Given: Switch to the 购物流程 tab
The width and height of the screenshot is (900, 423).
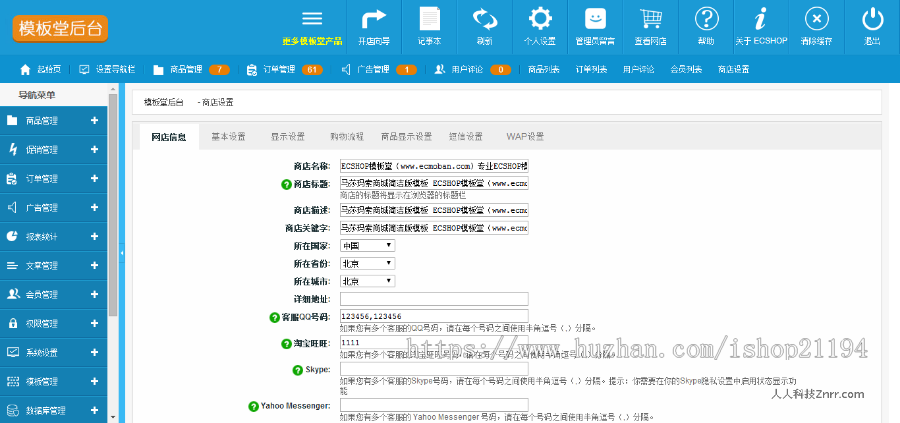Looking at the screenshot, I should [x=347, y=137].
